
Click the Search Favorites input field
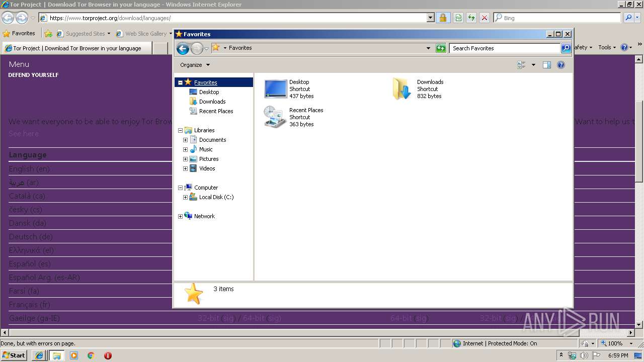pos(504,48)
